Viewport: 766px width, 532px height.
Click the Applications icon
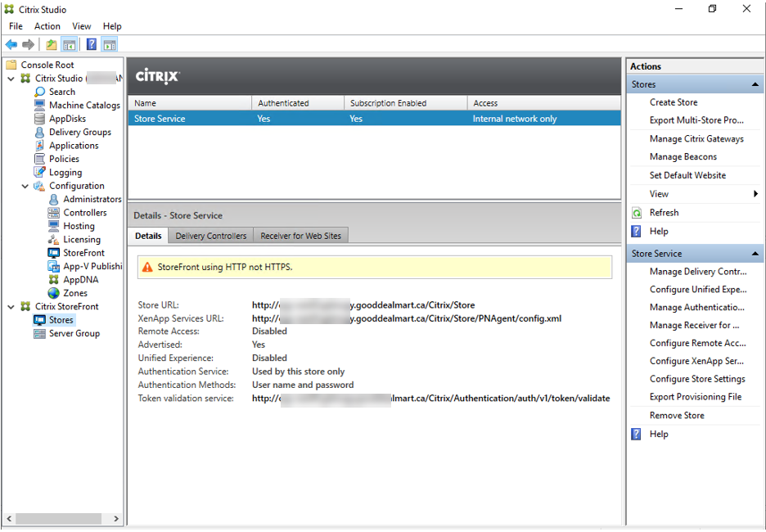click(x=40, y=146)
